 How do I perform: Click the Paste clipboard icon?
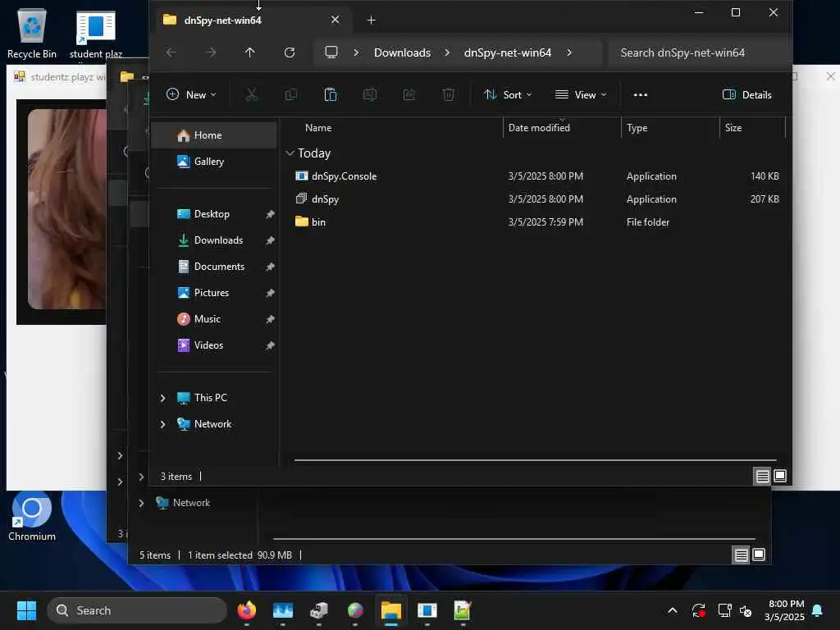click(x=331, y=95)
